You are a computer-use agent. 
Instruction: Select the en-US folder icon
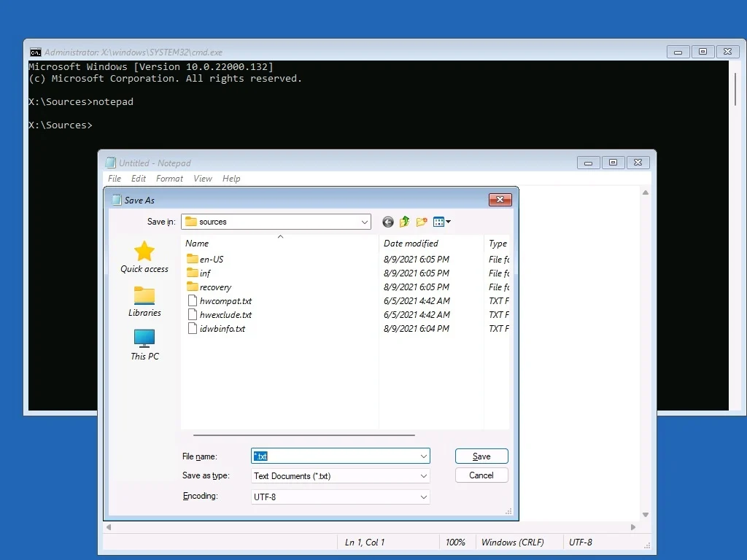[193, 259]
